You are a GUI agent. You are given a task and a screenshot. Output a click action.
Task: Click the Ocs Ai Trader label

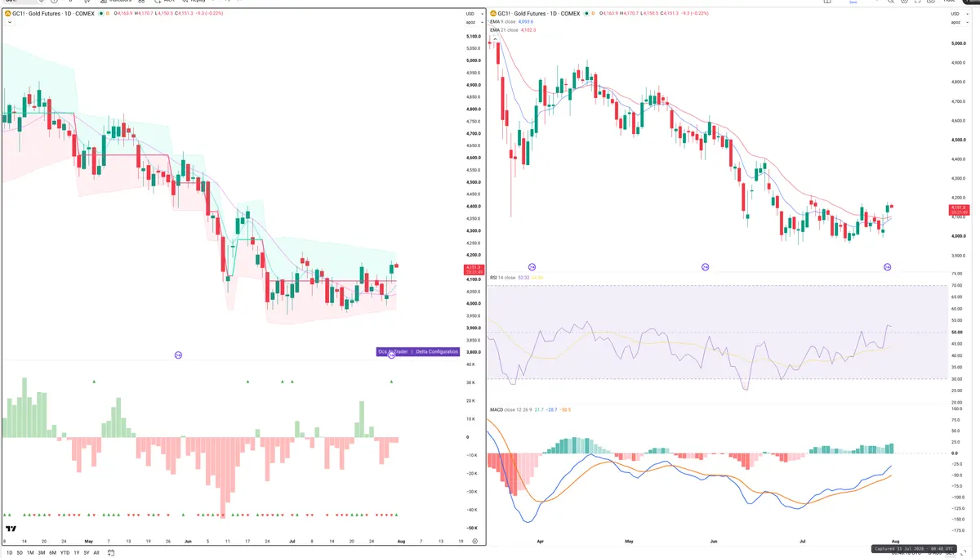393,351
